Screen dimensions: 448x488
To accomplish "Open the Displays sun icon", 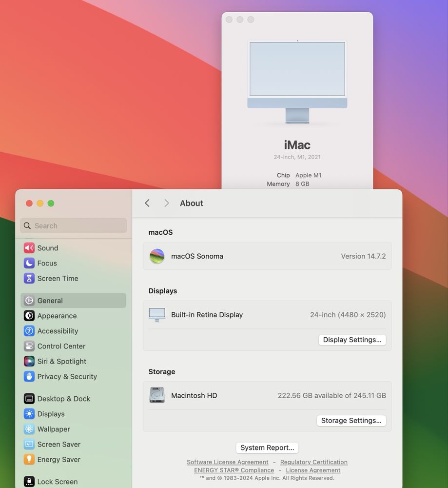I will [29, 414].
